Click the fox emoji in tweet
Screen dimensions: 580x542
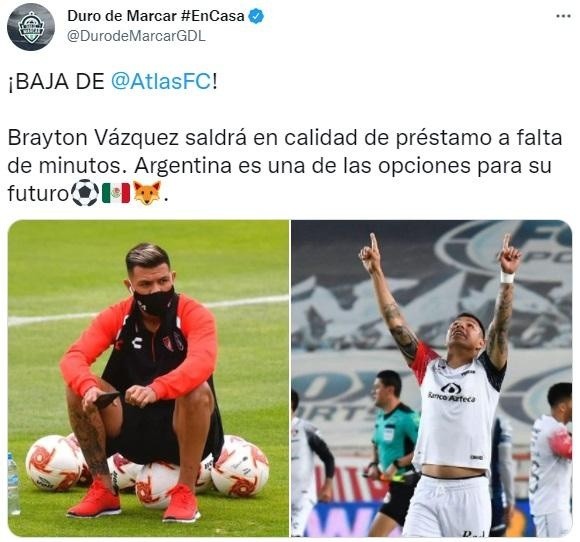click(147, 193)
